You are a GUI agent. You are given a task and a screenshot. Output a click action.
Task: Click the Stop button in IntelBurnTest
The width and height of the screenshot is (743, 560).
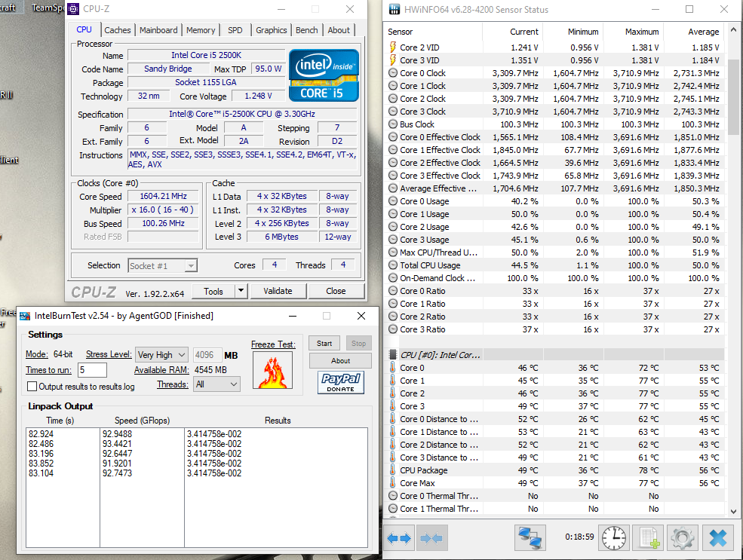tap(359, 343)
